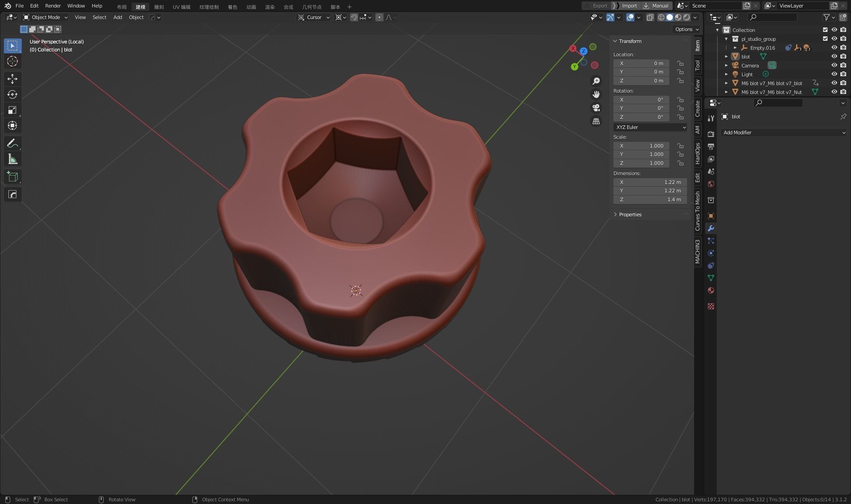
Task: Expand the Properties panel section
Action: pyautogui.click(x=630, y=215)
